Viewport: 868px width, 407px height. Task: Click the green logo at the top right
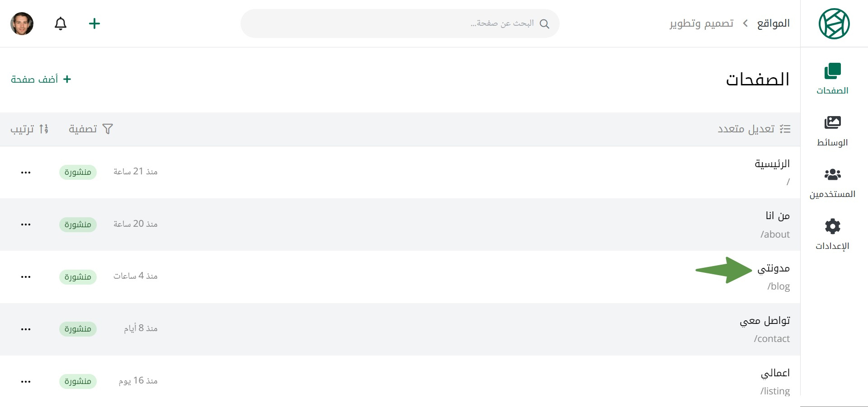(x=834, y=23)
